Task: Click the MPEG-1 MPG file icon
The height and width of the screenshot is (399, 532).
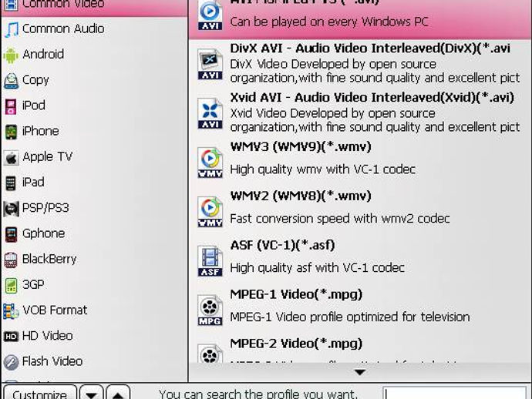Action: tap(210, 310)
